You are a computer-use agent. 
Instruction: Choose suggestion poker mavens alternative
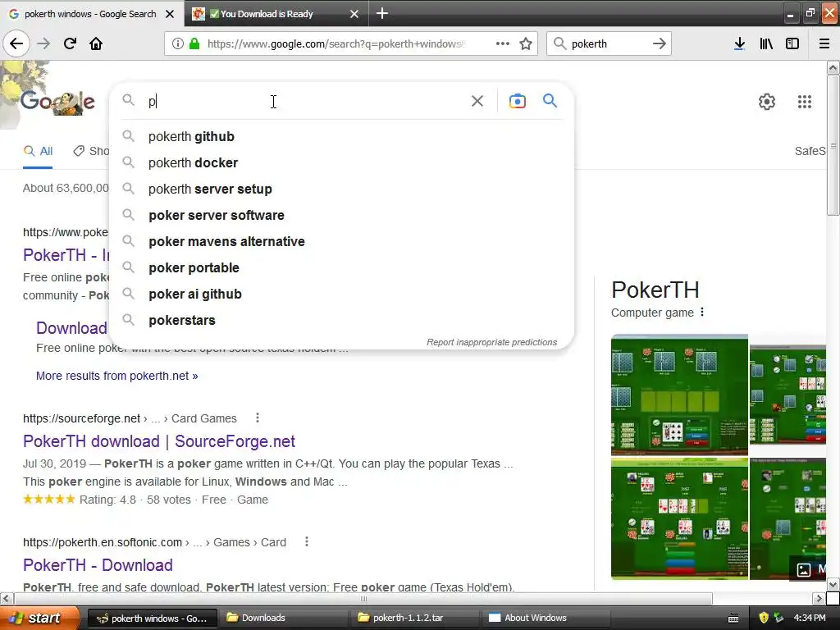coord(341,242)
